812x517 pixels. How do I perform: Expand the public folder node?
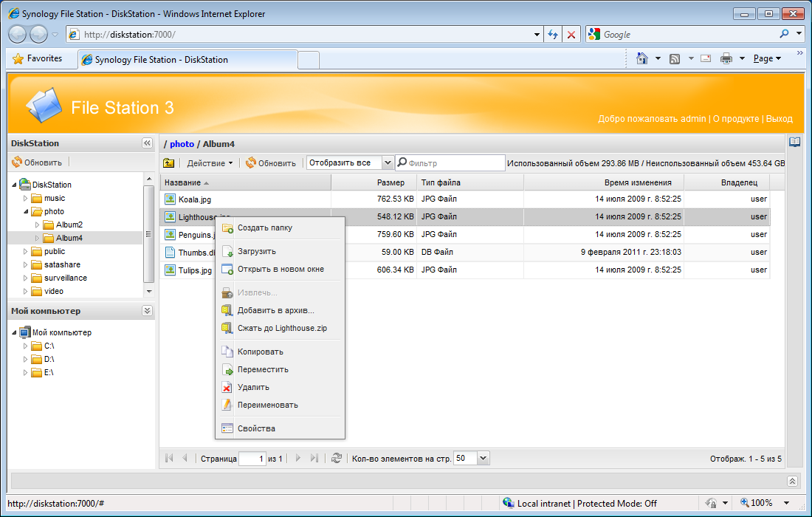(x=25, y=251)
